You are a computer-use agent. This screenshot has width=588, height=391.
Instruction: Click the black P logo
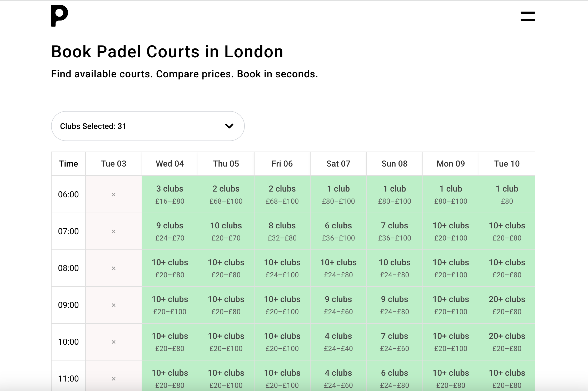tap(59, 16)
